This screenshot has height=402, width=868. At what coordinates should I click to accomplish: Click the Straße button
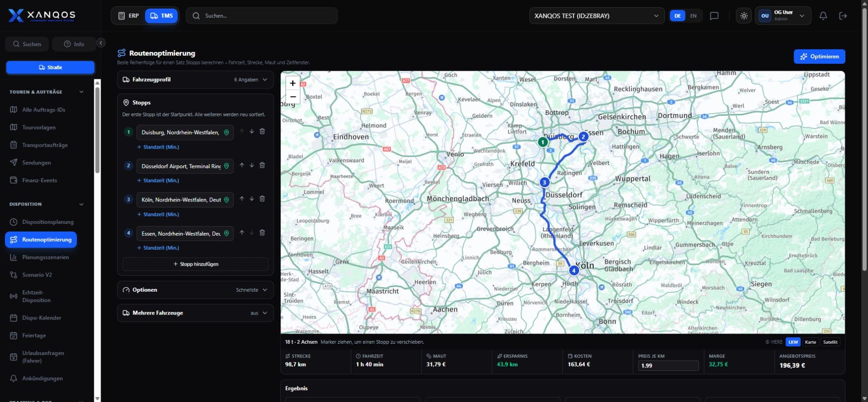tap(50, 67)
